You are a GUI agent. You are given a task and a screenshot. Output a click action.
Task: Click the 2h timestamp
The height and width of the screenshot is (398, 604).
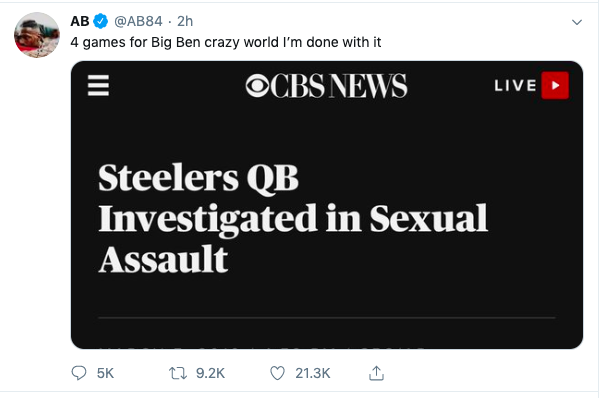[x=185, y=21]
